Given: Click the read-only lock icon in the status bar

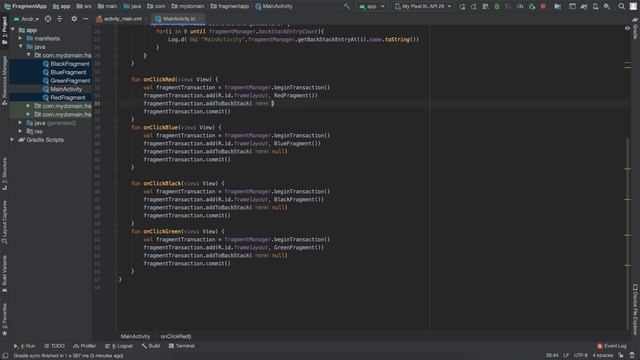Looking at the screenshot, I should point(620,356).
